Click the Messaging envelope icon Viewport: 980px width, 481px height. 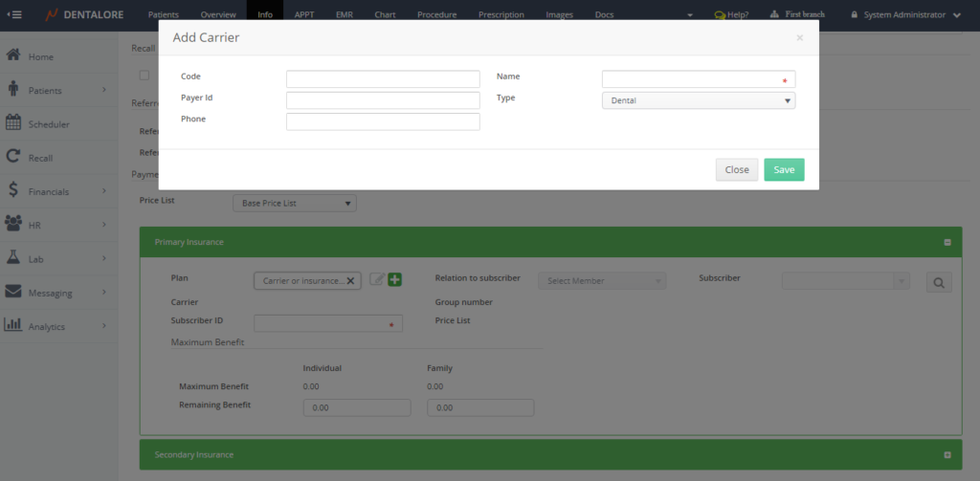13,293
